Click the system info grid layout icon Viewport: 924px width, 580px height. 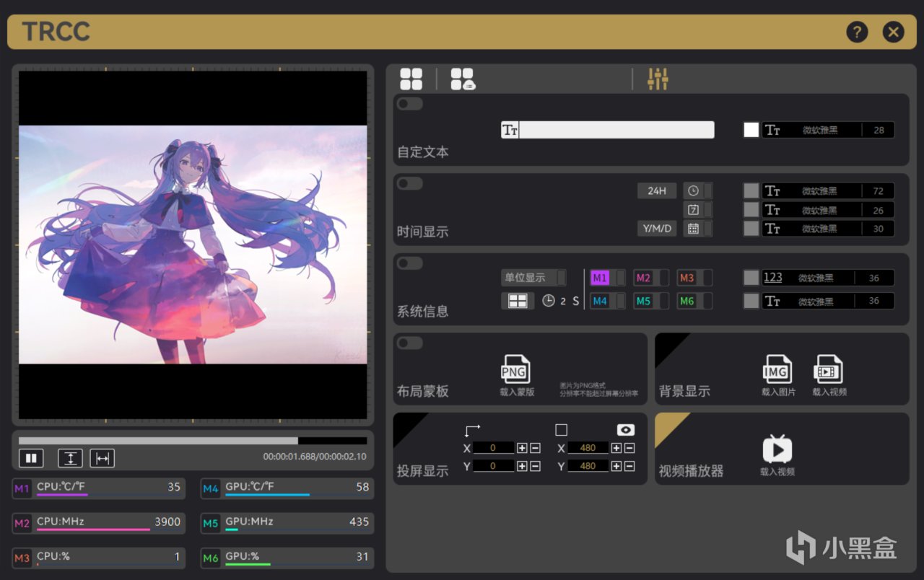point(518,301)
